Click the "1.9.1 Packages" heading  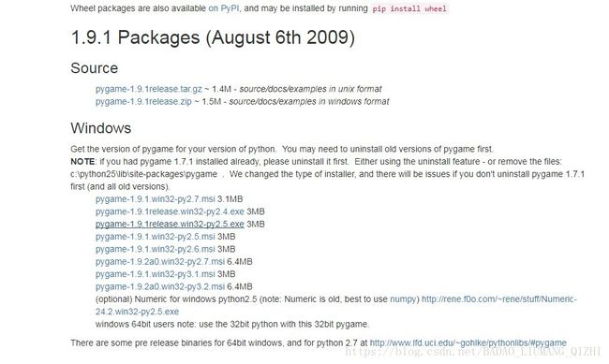click(x=136, y=37)
